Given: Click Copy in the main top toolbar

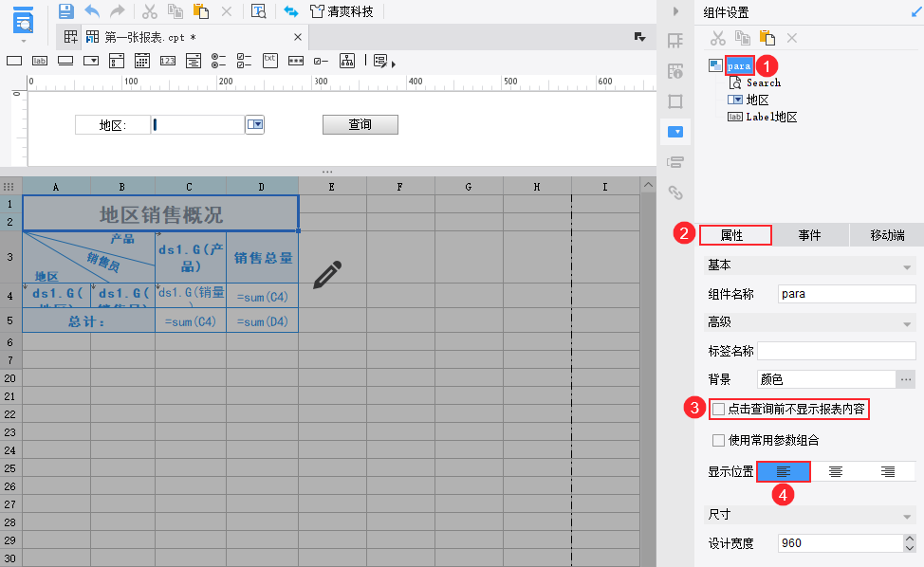Looking at the screenshot, I should 175,11.
